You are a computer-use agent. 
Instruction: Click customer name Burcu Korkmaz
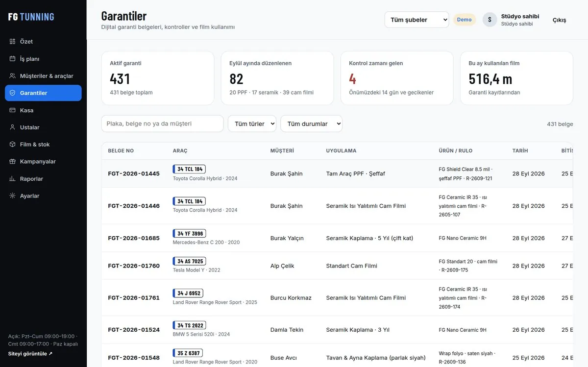tap(291, 298)
